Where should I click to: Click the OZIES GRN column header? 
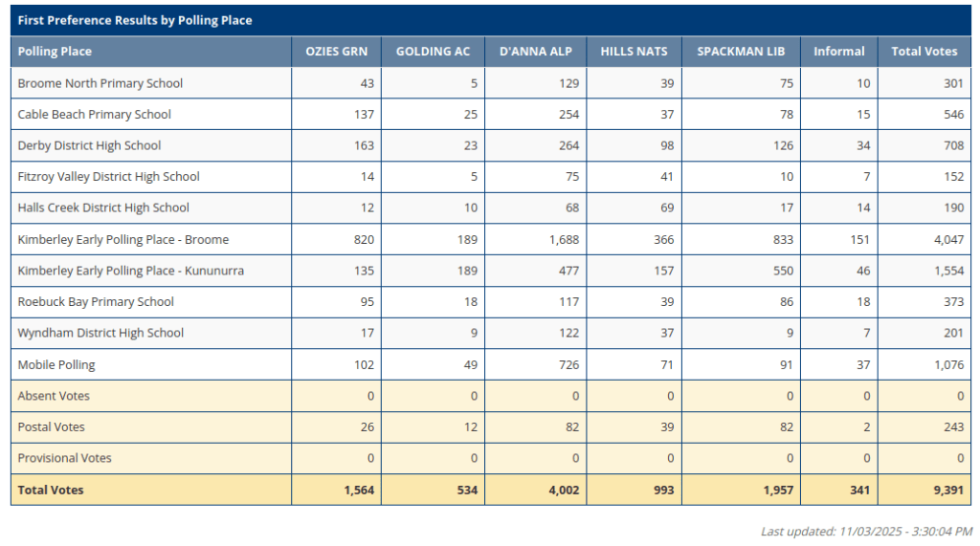pos(337,52)
